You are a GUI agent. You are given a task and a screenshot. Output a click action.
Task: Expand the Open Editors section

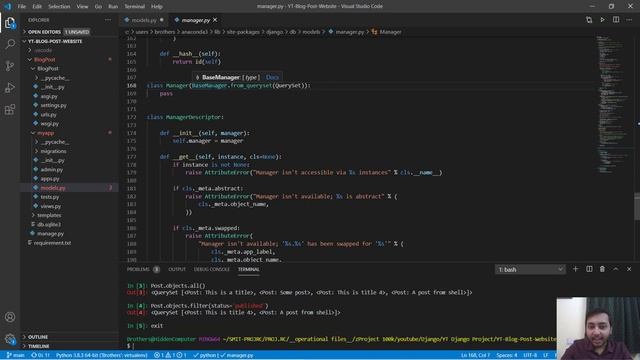point(69,32)
